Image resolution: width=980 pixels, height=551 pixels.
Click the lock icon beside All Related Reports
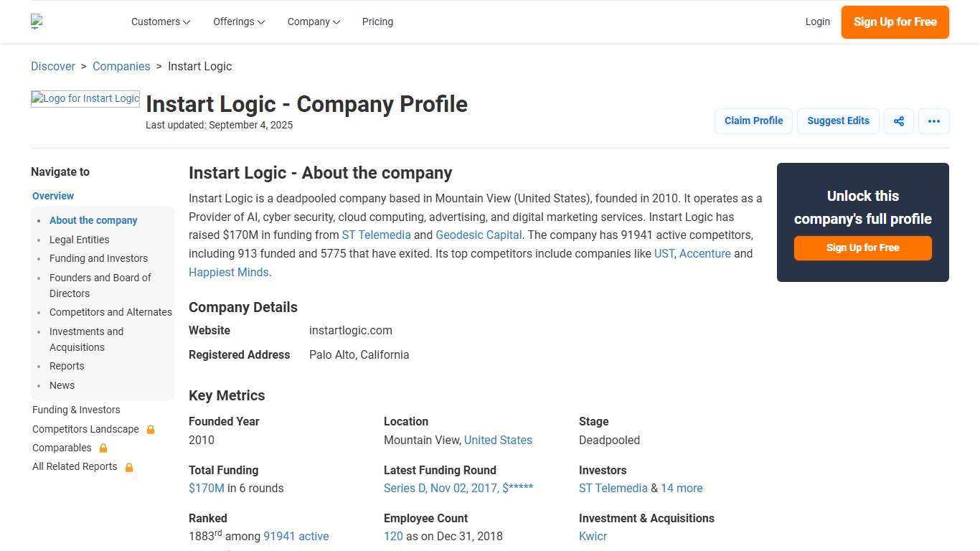129,466
